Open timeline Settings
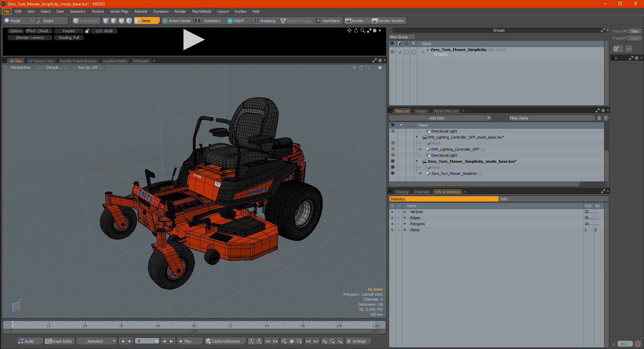 coord(358,341)
